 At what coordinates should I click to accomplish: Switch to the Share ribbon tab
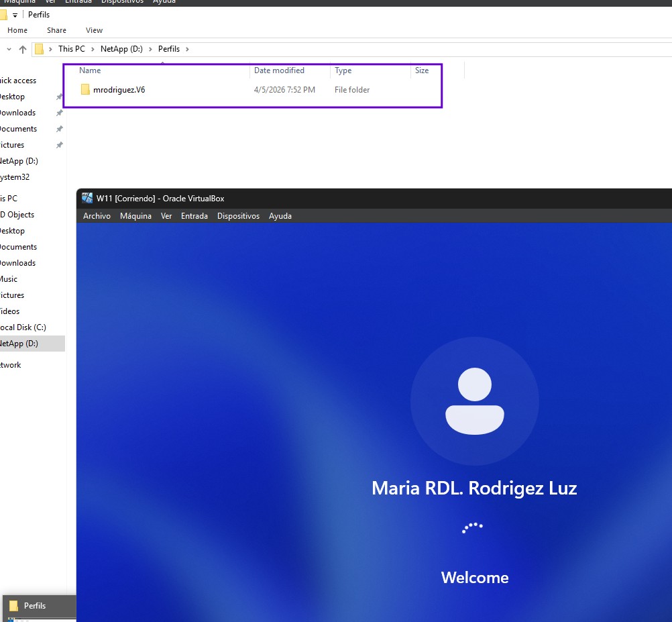[x=56, y=30]
